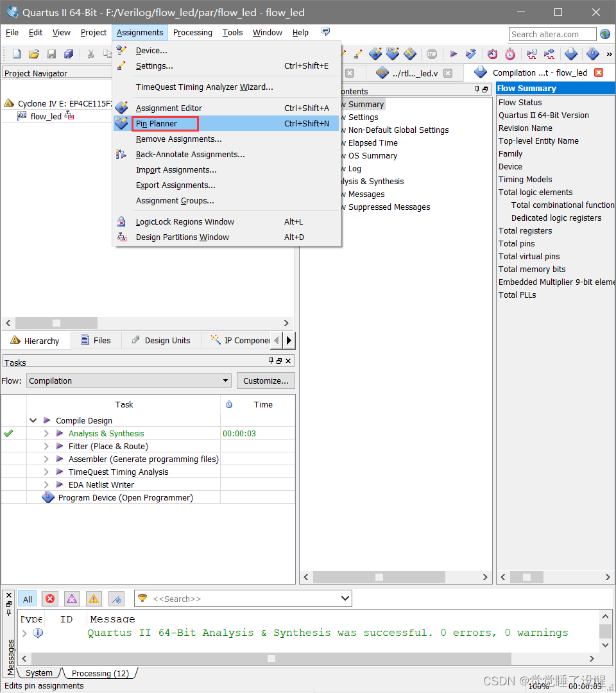Screen dimensions: 616x693
Task: Click the red stopwatch timing analyzer icon
Action: tap(510, 54)
